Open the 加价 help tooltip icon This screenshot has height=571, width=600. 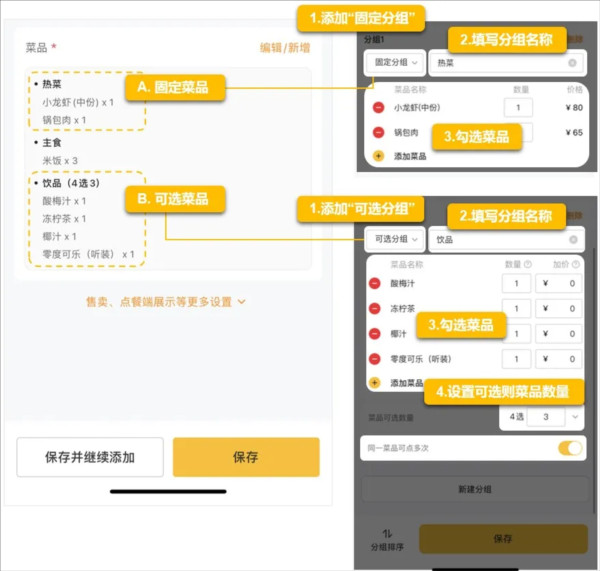[x=576, y=264]
